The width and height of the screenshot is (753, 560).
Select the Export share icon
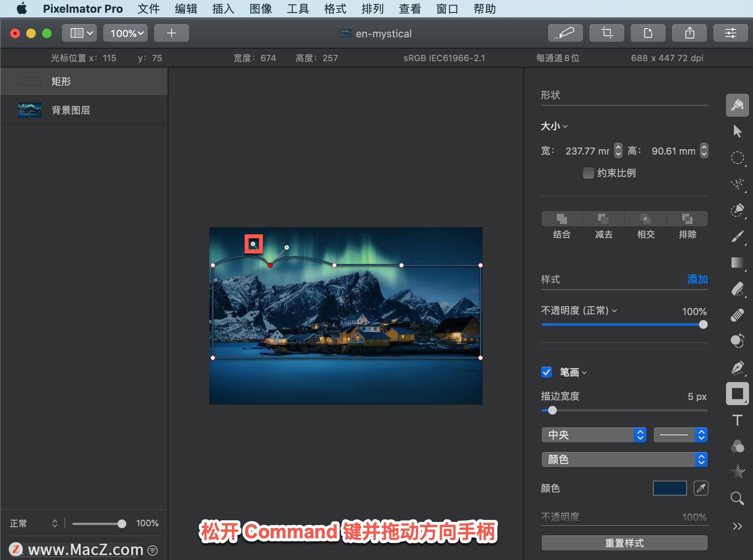click(689, 33)
